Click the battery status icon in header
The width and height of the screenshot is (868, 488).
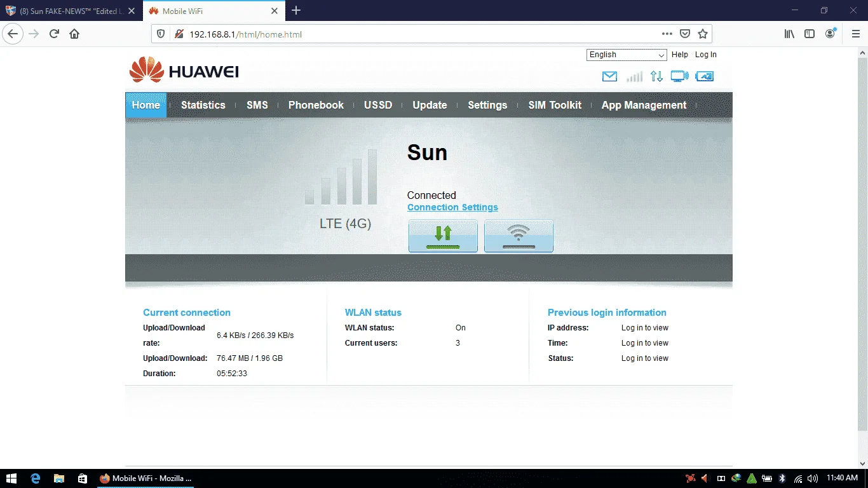point(705,76)
